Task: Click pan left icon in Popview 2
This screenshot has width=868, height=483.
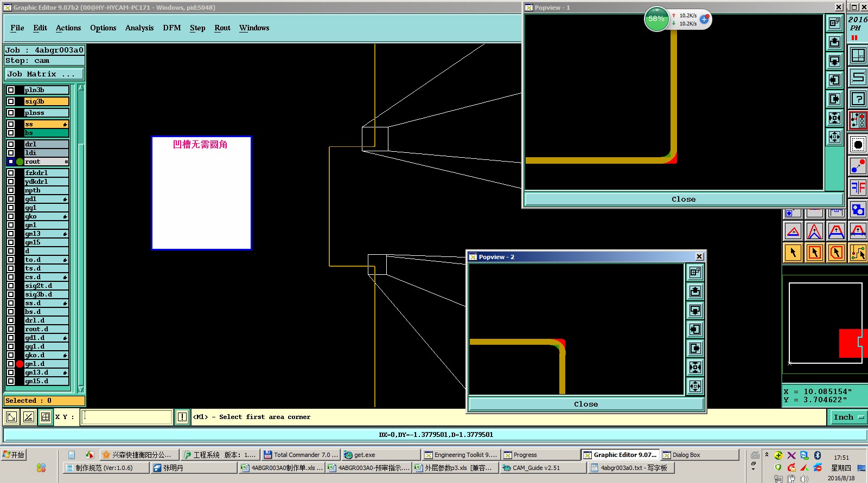Action: [x=695, y=330]
